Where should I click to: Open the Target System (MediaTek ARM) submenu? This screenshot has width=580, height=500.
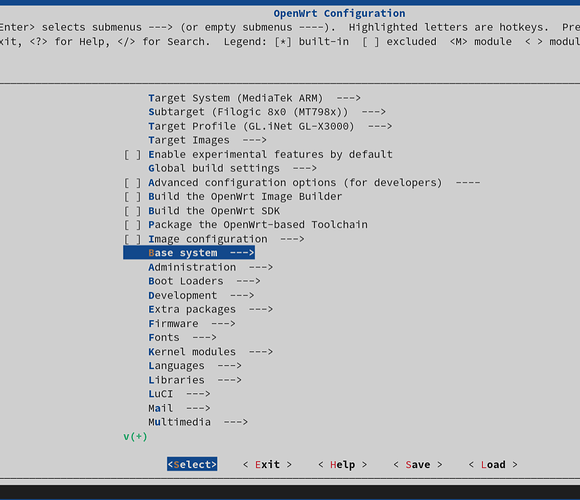254,98
